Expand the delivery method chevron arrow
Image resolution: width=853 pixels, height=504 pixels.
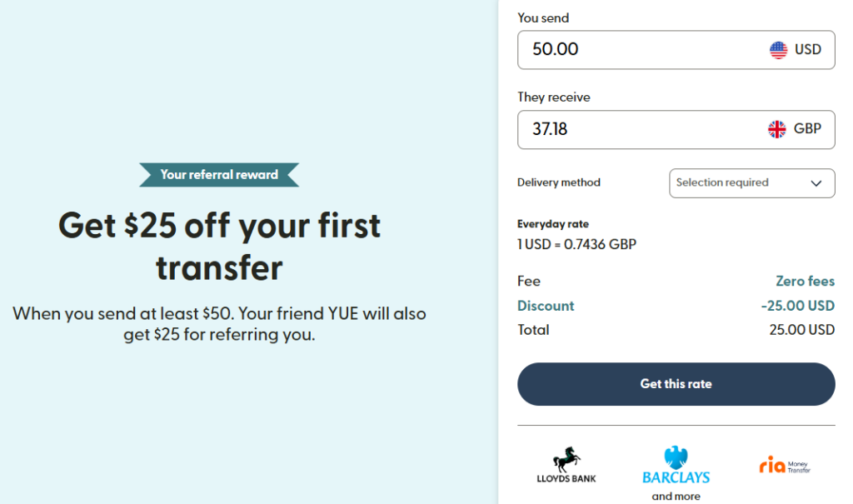(x=816, y=183)
